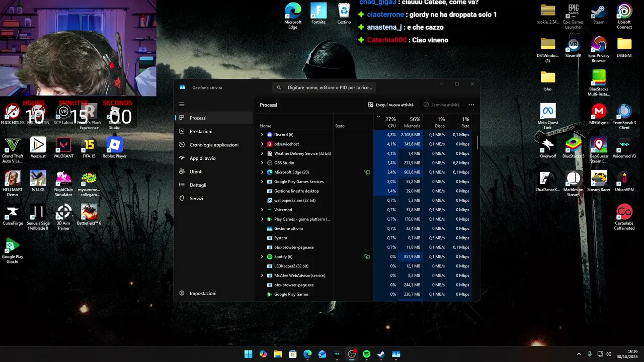Expand the Play Games - game platform row
This screenshot has width=644, height=362.
pyautogui.click(x=262, y=219)
